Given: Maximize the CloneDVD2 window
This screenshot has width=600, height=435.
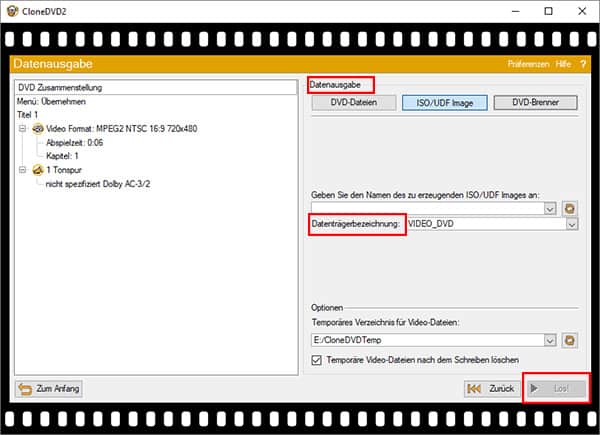Looking at the screenshot, I should [548, 11].
